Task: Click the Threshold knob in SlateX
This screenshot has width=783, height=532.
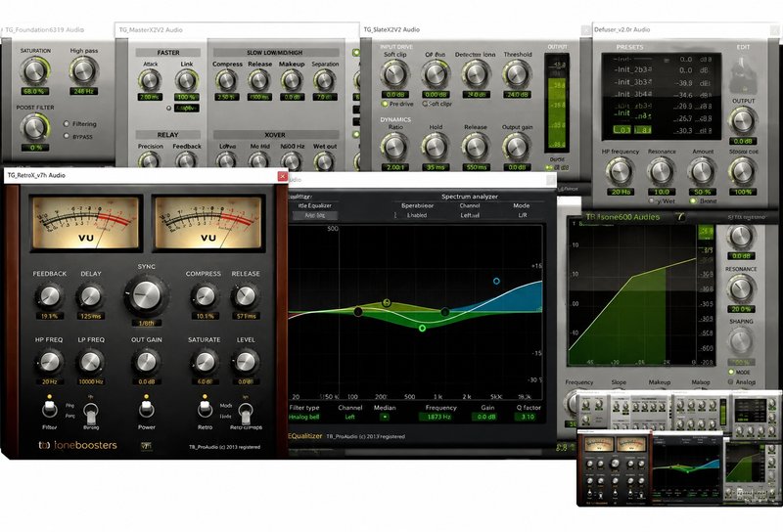Action: pos(517,74)
